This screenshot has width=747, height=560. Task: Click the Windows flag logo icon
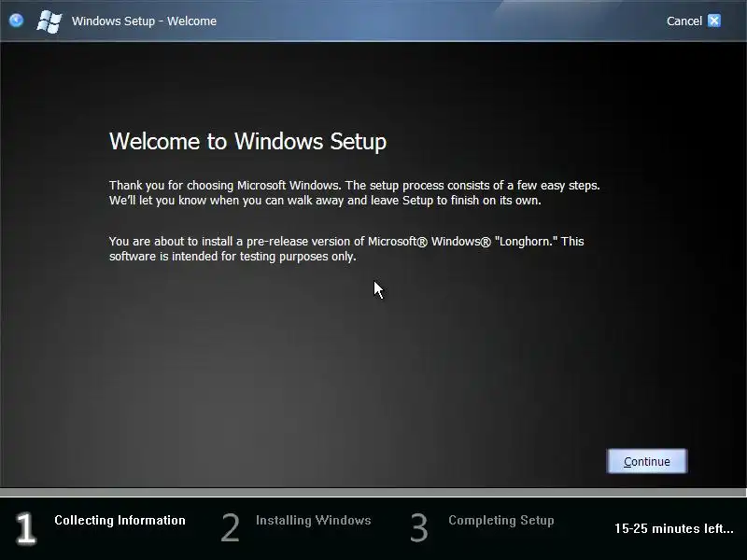tap(49, 21)
